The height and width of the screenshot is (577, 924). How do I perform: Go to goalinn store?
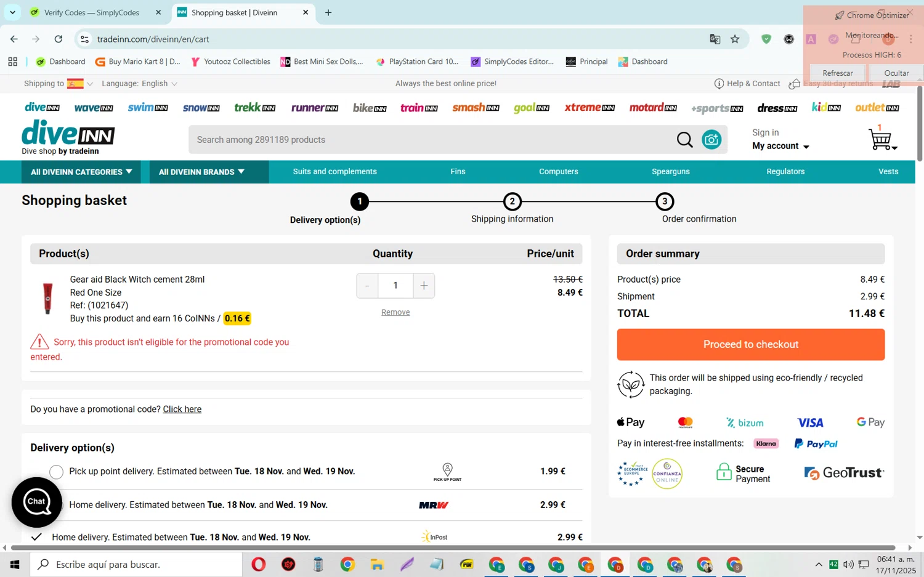(531, 108)
